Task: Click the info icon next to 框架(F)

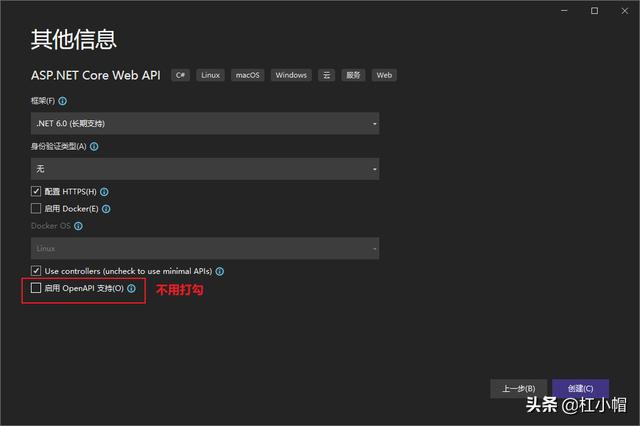Action: [62, 101]
